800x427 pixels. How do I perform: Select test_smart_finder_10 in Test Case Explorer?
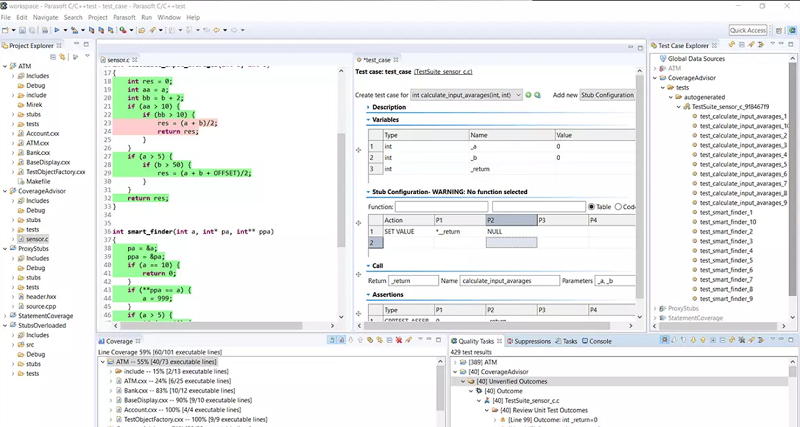728,222
